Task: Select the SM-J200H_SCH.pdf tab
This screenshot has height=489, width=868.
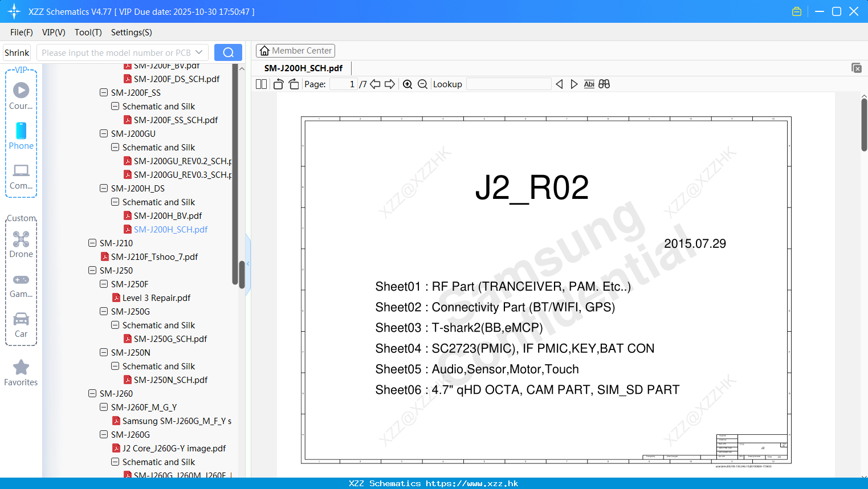Action: (303, 68)
